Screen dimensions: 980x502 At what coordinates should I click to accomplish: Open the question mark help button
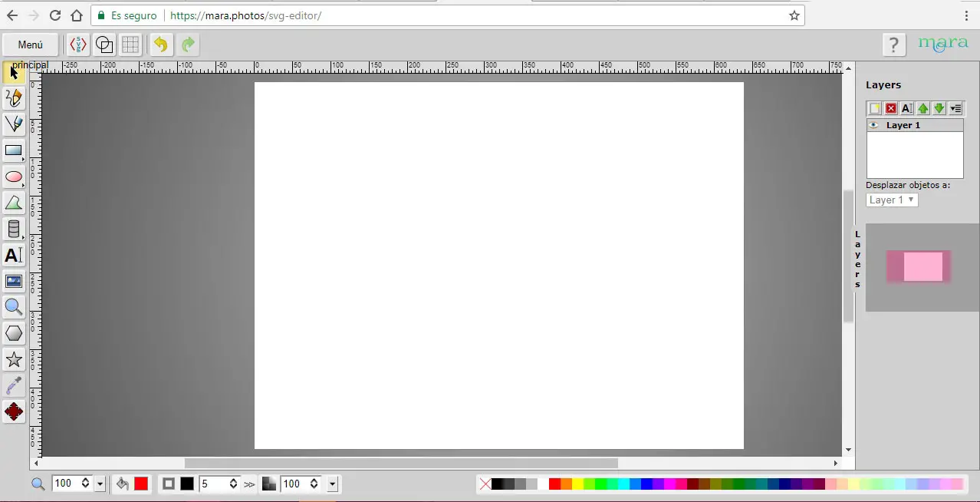pos(893,45)
